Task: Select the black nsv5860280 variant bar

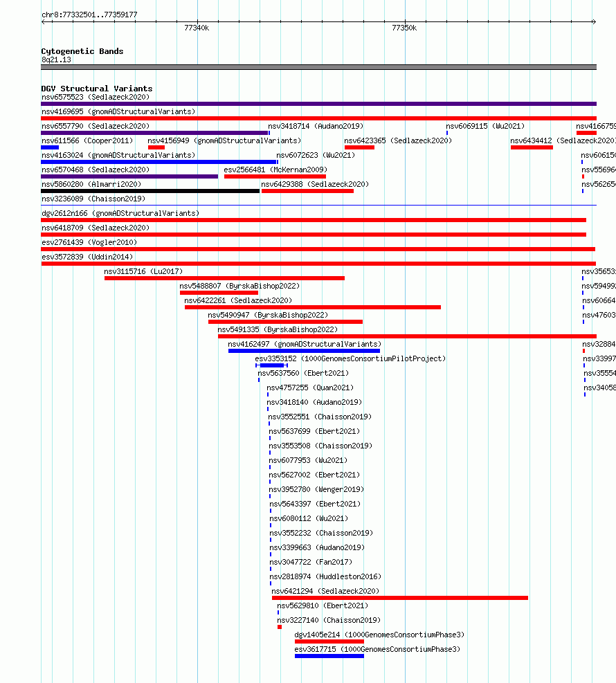Action: pyautogui.click(x=150, y=191)
